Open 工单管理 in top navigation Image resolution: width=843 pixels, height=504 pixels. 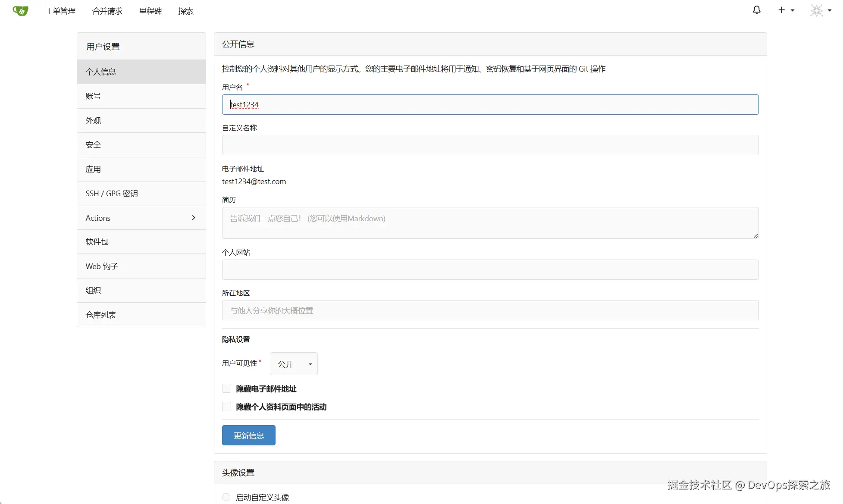[60, 11]
